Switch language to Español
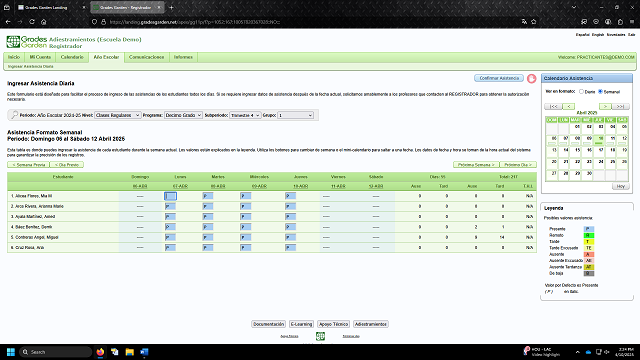Viewport: 640px width, 360px height. 582,35
